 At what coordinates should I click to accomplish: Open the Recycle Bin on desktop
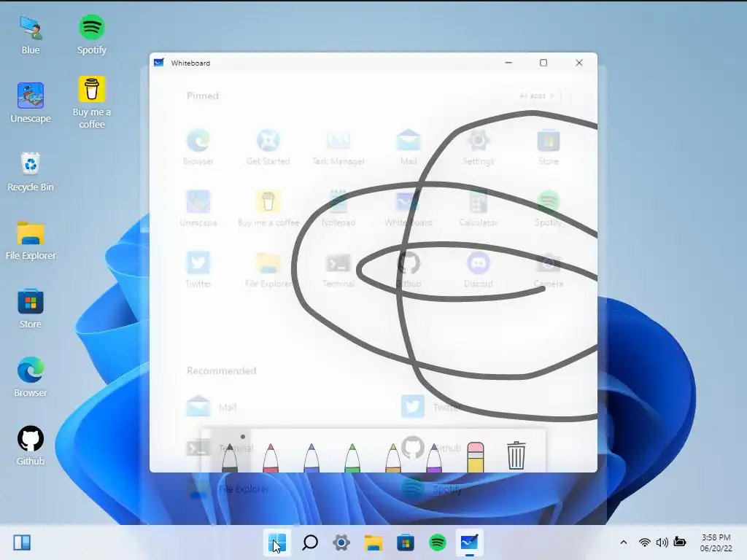31,172
